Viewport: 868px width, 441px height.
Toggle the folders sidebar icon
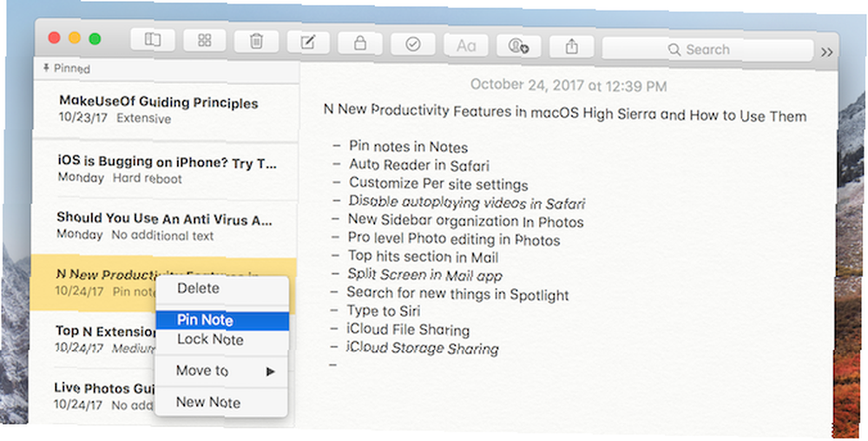coord(153,39)
